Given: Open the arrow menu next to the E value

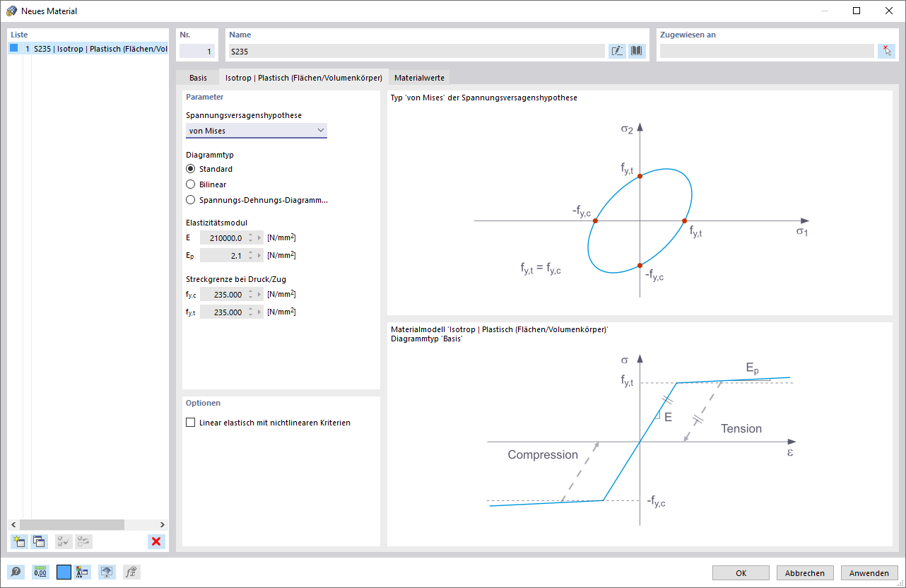Looking at the screenshot, I should (x=259, y=238).
